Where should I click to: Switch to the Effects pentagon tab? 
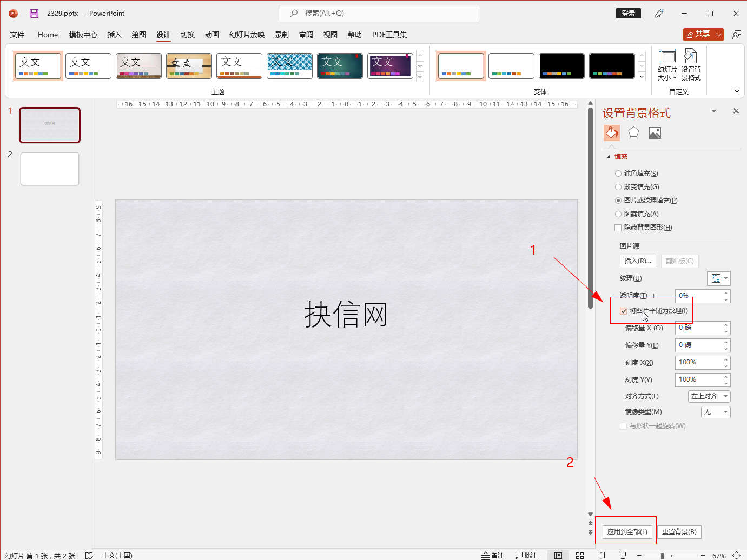pyautogui.click(x=633, y=133)
